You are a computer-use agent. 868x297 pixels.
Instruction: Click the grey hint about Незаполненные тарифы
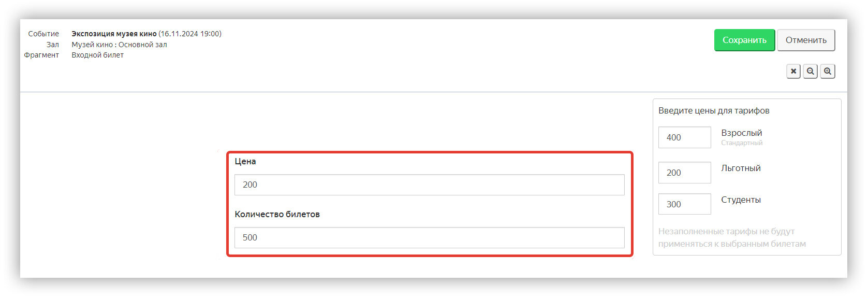(732, 237)
